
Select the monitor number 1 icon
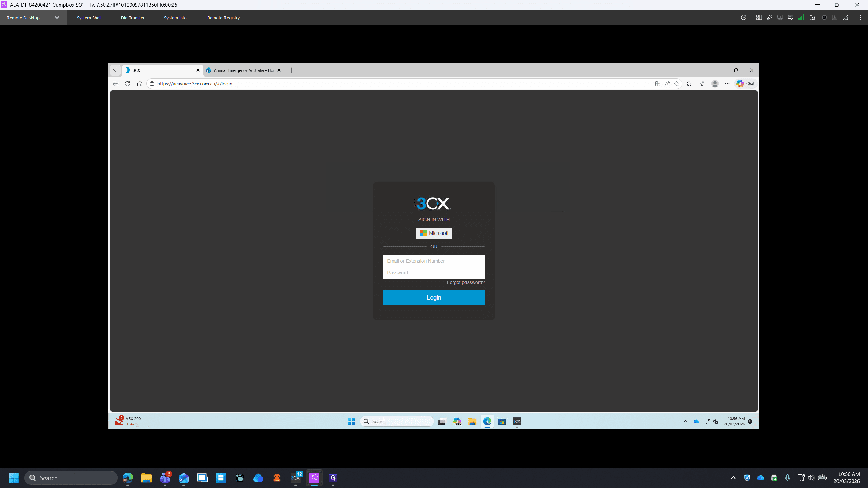tap(780, 17)
